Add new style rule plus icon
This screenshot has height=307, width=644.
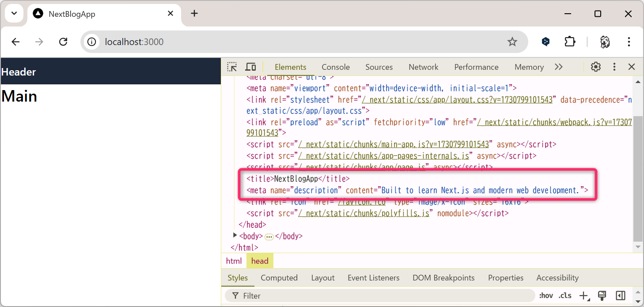point(584,296)
